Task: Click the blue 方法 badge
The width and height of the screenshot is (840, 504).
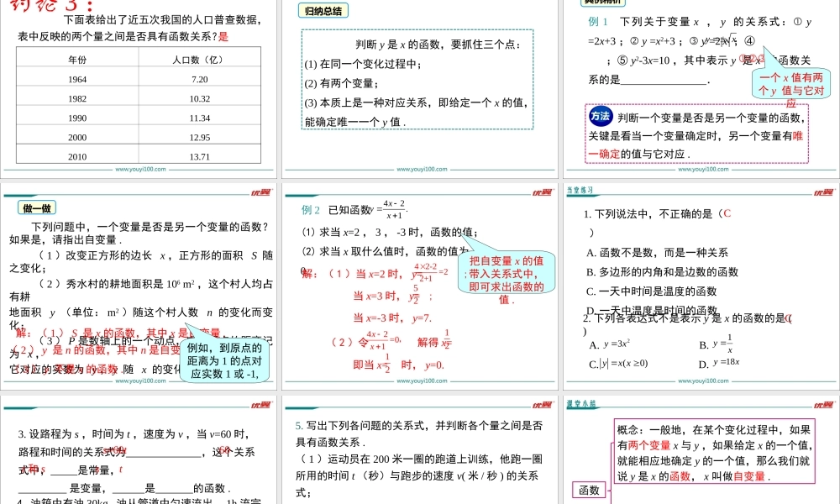Action: click(x=599, y=116)
